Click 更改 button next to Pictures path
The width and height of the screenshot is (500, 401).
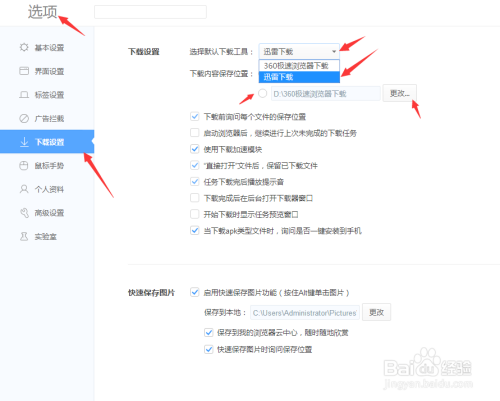tap(376, 312)
